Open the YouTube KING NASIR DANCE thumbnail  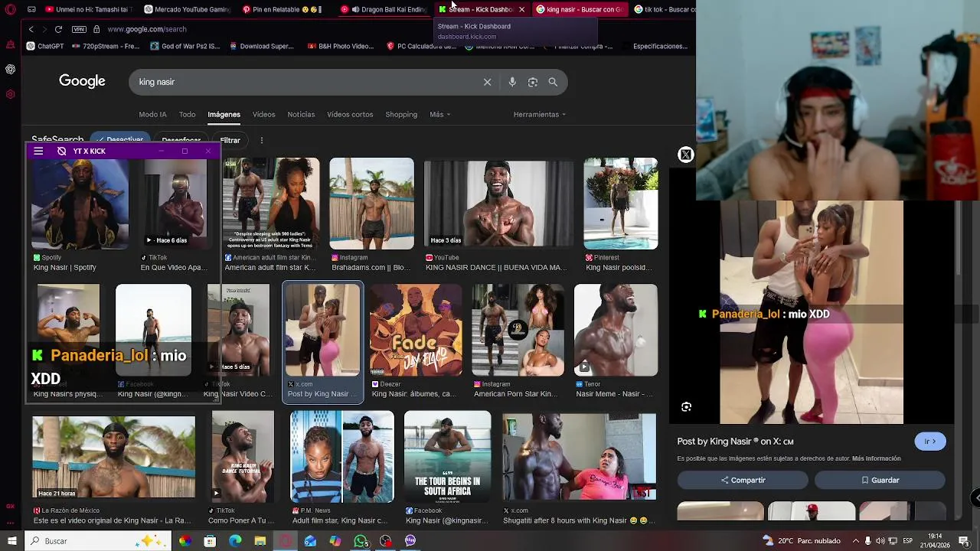[x=498, y=204]
